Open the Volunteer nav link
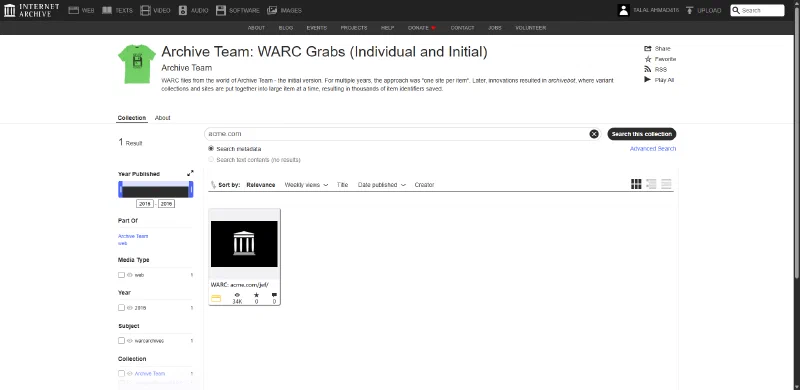Screen dimensions: 800x390 [531, 28]
